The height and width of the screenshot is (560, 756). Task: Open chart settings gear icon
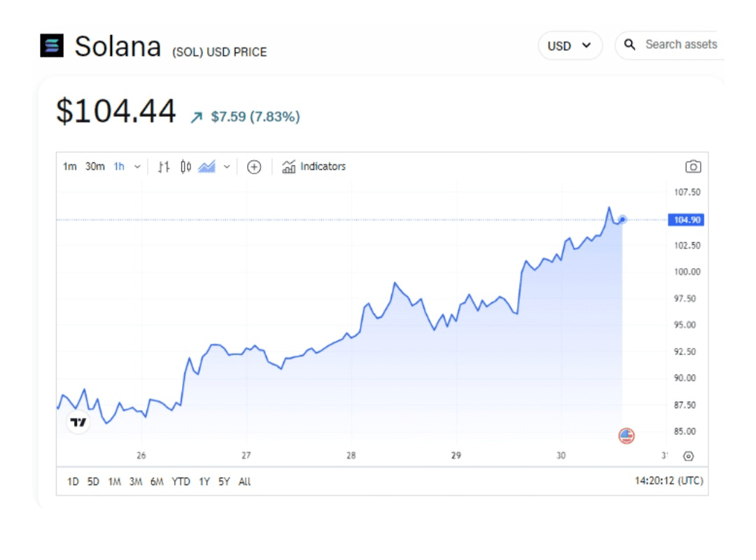(688, 456)
